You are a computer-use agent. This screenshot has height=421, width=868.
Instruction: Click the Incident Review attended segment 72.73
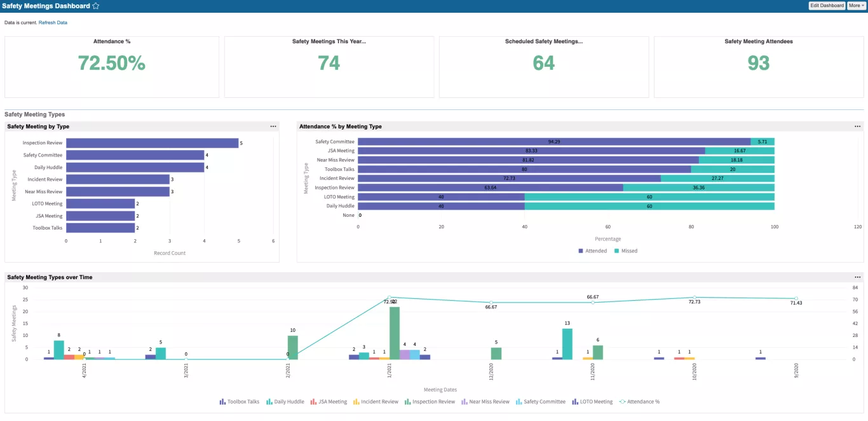click(x=509, y=179)
